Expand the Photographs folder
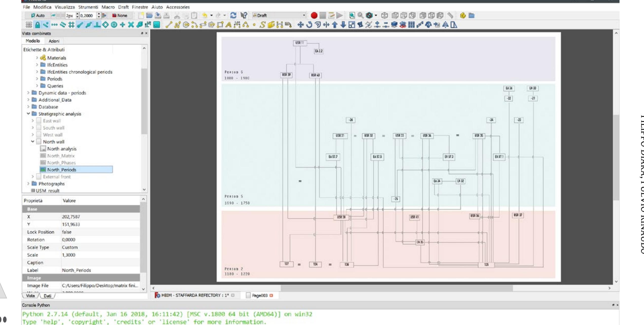644x325 pixels. [x=28, y=184]
